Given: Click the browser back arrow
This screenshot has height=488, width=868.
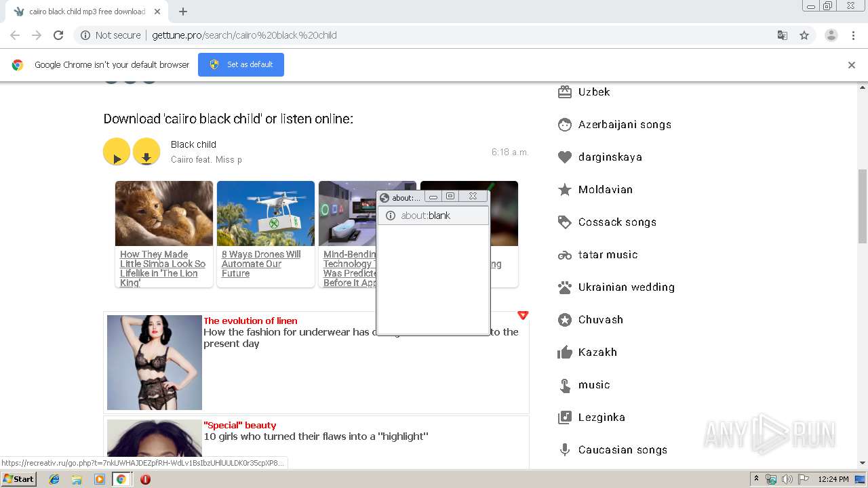Looking at the screenshot, I should coord(15,35).
